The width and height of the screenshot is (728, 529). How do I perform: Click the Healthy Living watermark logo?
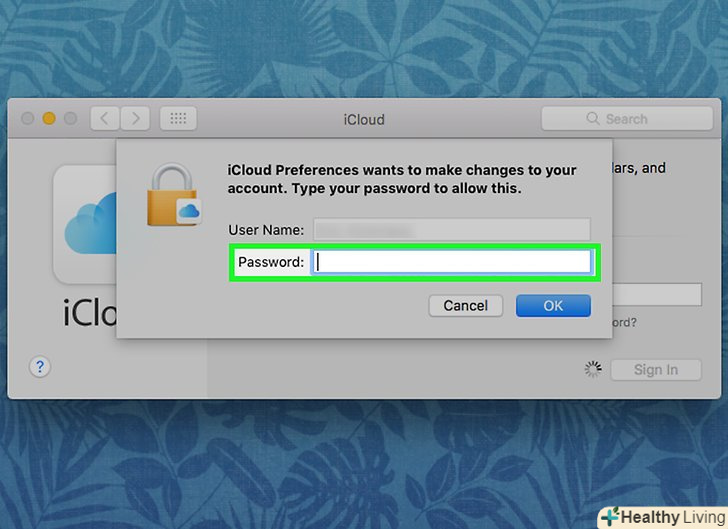point(663,517)
